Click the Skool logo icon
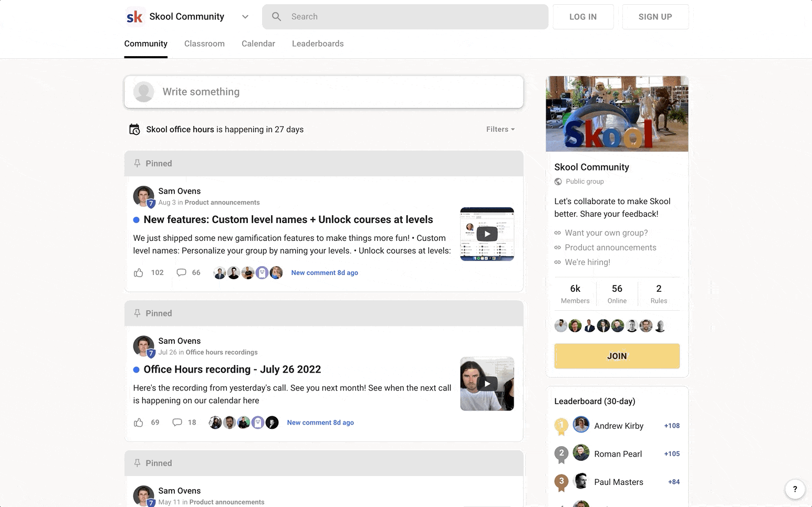Image resolution: width=812 pixels, height=507 pixels. (x=134, y=17)
